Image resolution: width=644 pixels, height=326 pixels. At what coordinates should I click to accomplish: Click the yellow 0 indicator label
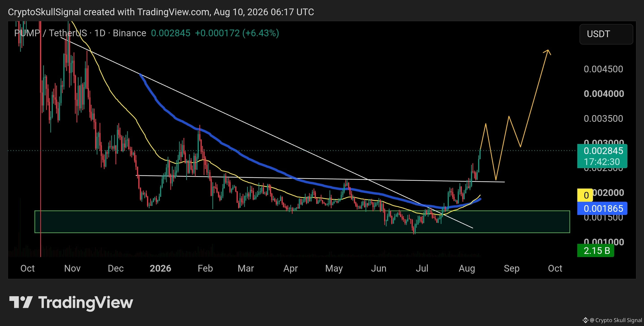point(585,195)
